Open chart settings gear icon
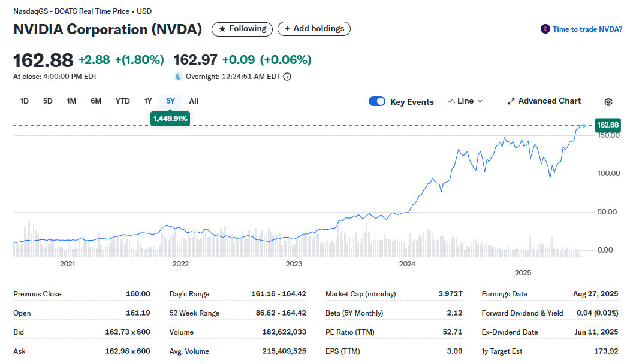627x364 pixels. [x=608, y=102]
